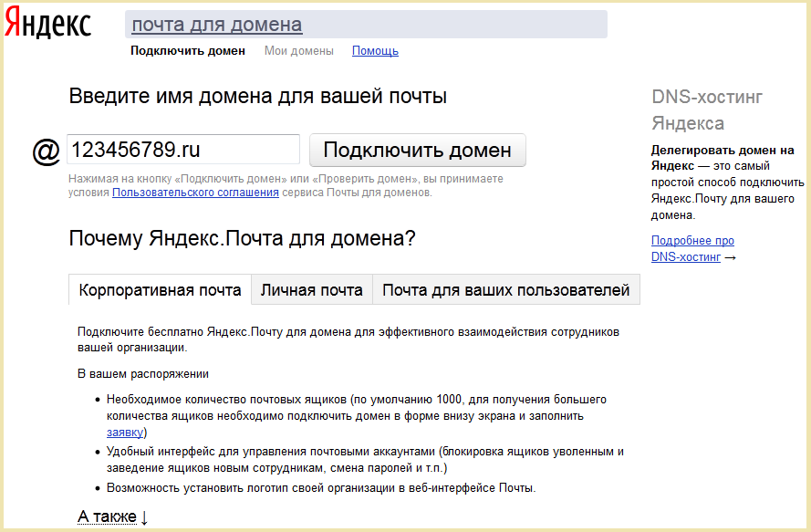811x532 pixels.
Task: Open the 'Помощь' help link
Action: click(x=375, y=51)
